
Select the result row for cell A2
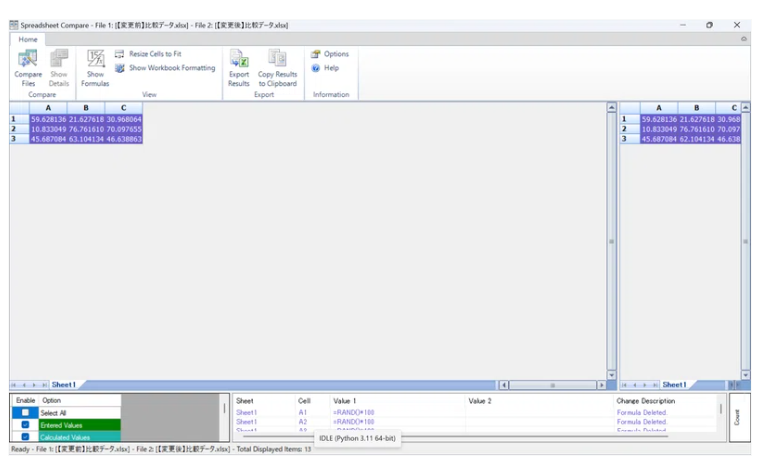(474, 422)
